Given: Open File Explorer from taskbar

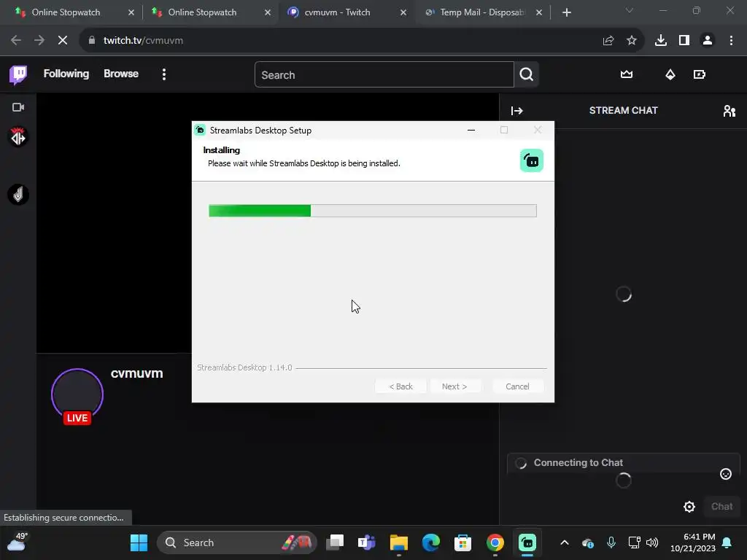Looking at the screenshot, I should tap(399, 542).
